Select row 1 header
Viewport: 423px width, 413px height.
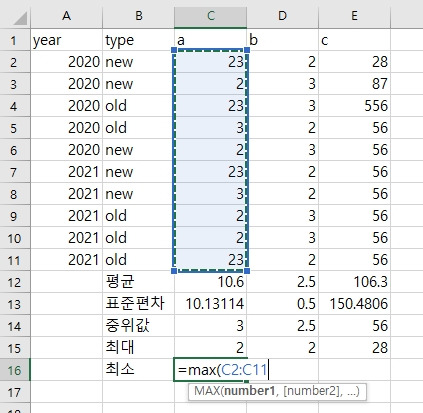click(x=15, y=40)
